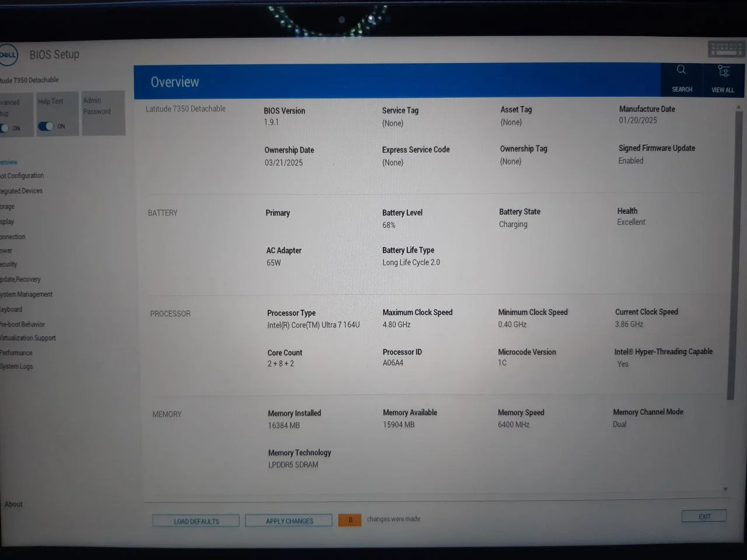The width and height of the screenshot is (747, 560).
Task: Click the Dell logo icon
Action: tap(8, 55)
